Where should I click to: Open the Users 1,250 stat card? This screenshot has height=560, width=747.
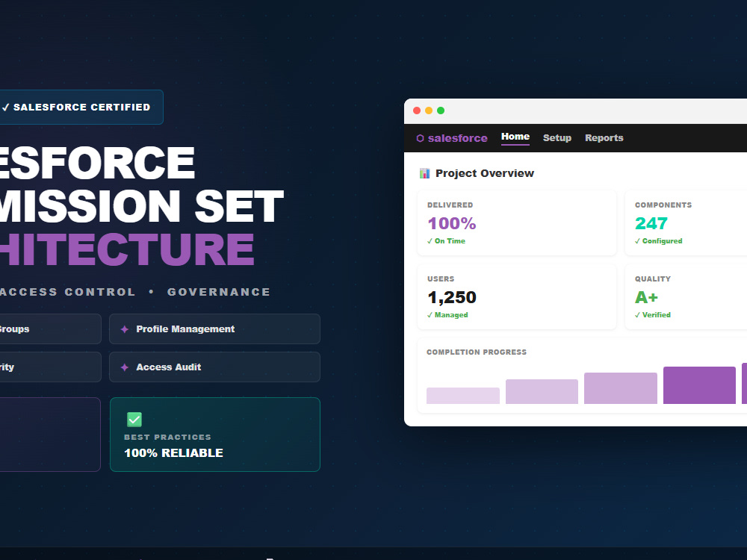click(517, 296)
